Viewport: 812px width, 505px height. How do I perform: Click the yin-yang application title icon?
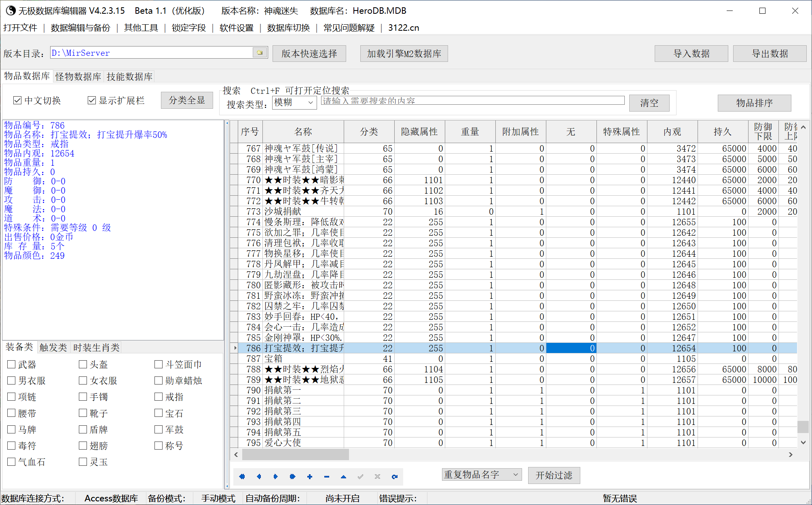point(11,11)
